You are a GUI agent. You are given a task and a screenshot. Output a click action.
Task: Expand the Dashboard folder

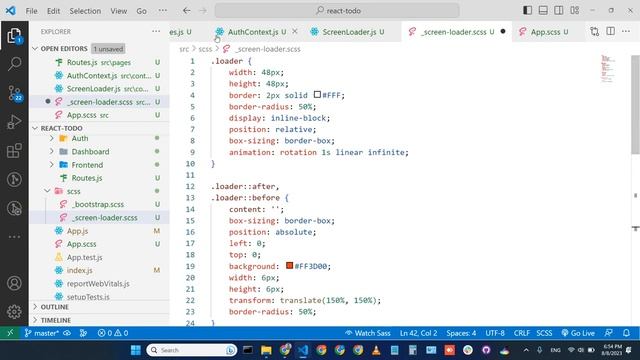coord(51,151)
